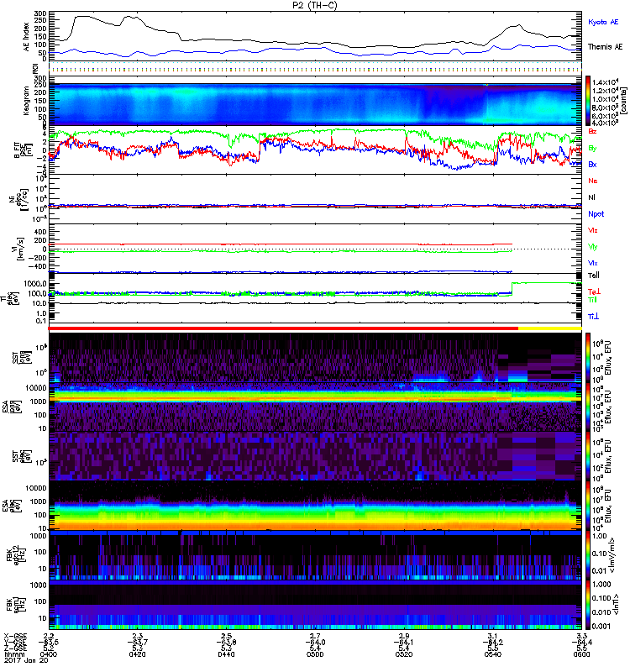630x672 pixels.
Task: Click the 0440 time tick label
Action: (226, 654)
